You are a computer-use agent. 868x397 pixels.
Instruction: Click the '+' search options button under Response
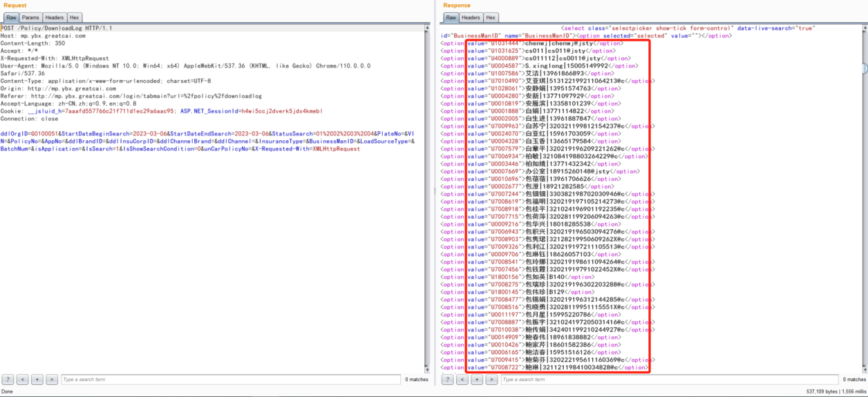(x=477, y=380)
